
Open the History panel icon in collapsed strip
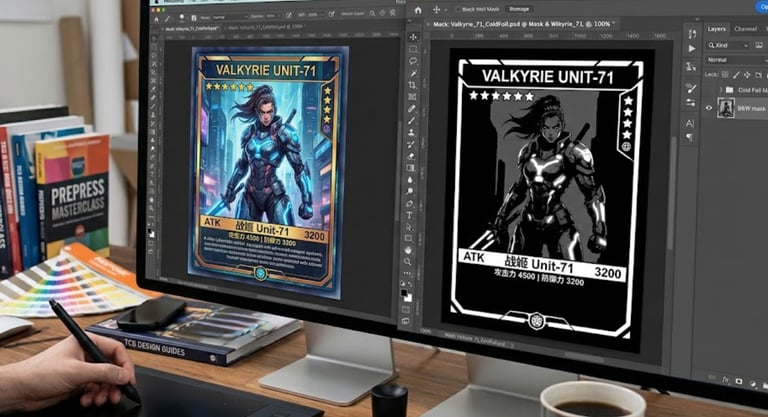click(x=692, y=34)
